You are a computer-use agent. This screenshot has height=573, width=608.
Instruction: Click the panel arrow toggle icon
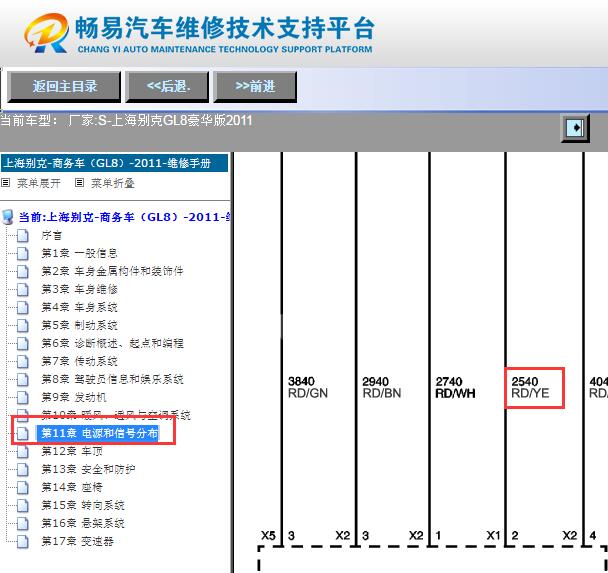coord(575,128)
